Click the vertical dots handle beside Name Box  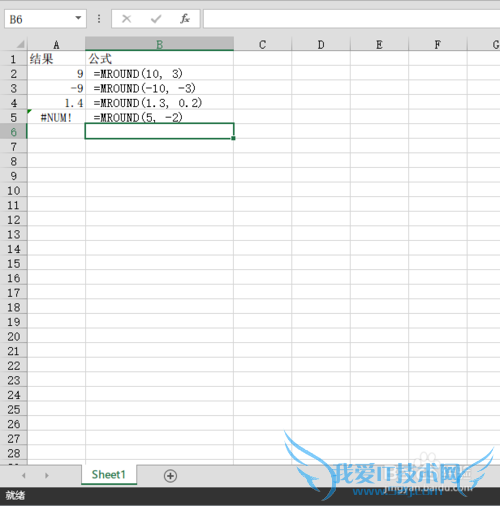(99, 19)
